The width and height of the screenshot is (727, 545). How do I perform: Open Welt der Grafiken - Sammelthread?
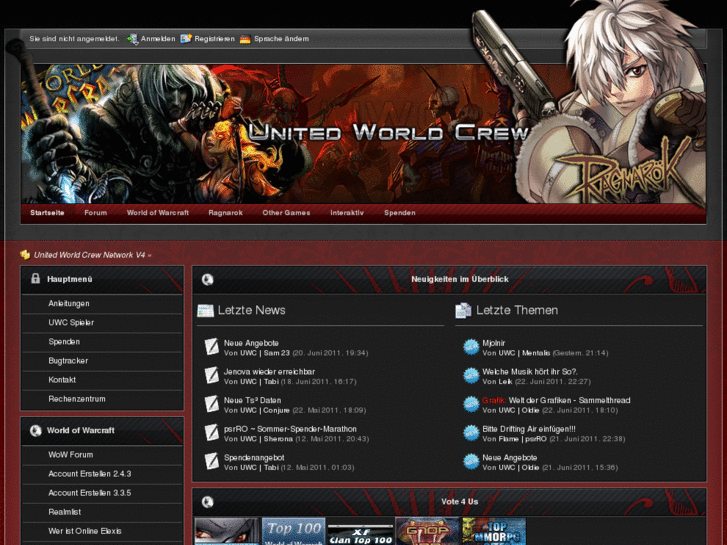pos(569,400)
